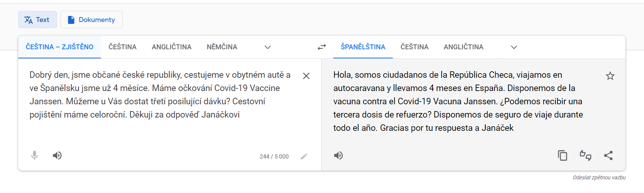644x193 pixels.
Task: Expand the target language list chevron
Action: (514, 47)
